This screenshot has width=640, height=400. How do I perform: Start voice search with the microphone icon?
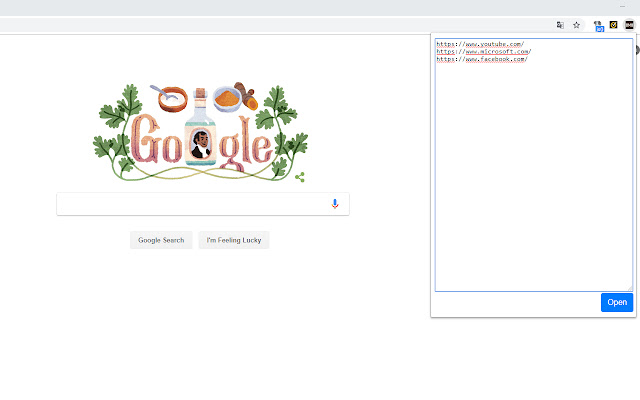pyautogui.click(x=335, y=204)
